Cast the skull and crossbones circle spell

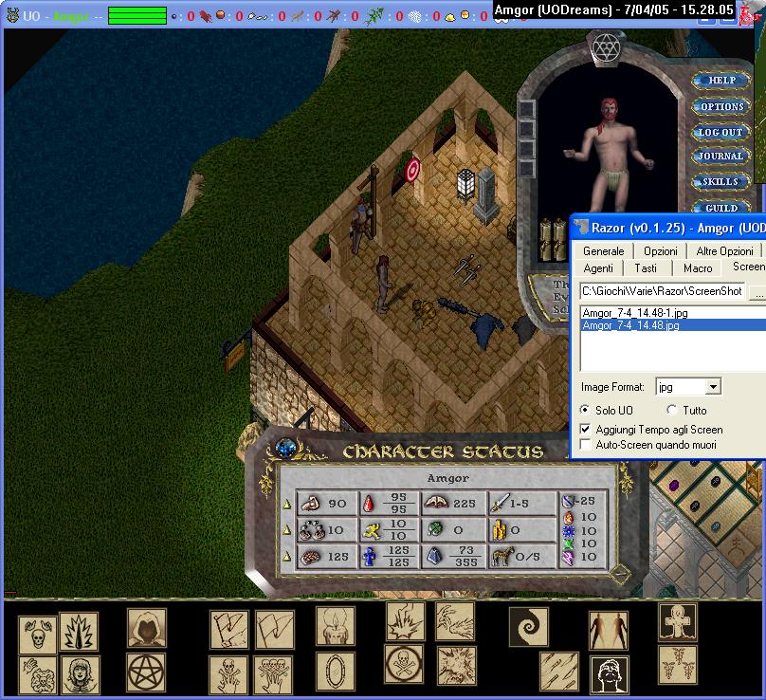click(404, 664)
